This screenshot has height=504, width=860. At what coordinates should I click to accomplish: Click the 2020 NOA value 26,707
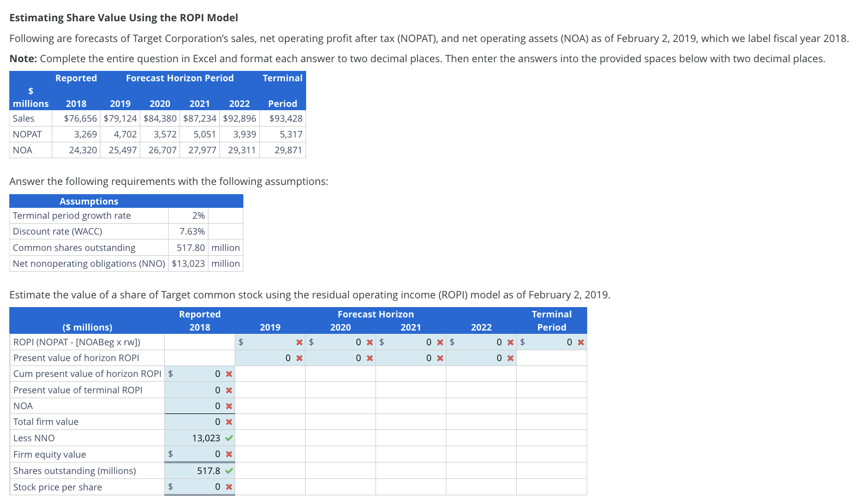pyautogui.click(x=163, y=150)
